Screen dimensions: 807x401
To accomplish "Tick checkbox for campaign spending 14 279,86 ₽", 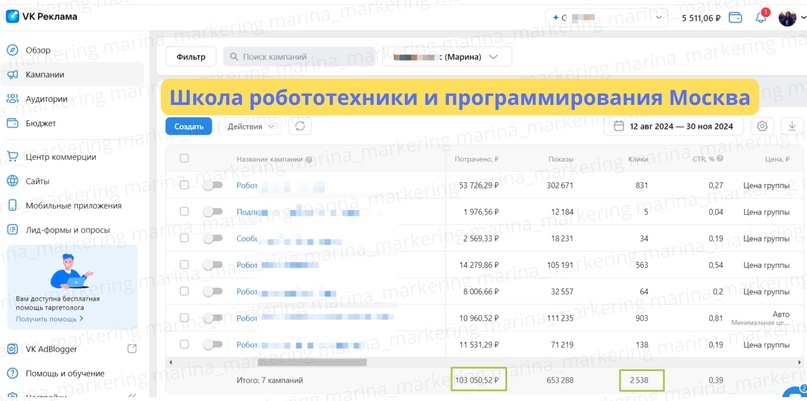I will tap(184, 265).
